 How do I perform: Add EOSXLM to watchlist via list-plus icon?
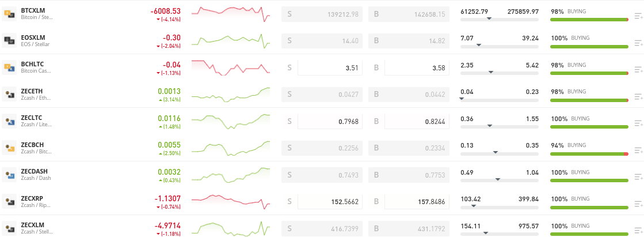coord(638,43)
